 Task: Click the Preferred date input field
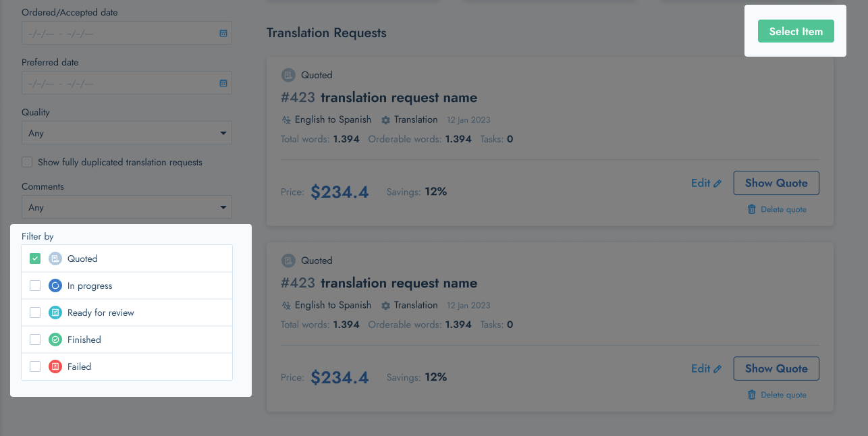point(127,83)
